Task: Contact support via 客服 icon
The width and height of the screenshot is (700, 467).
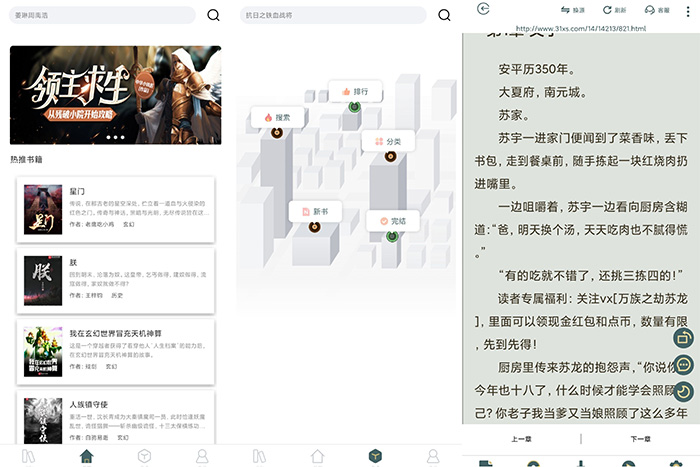Action: point(657,10)
